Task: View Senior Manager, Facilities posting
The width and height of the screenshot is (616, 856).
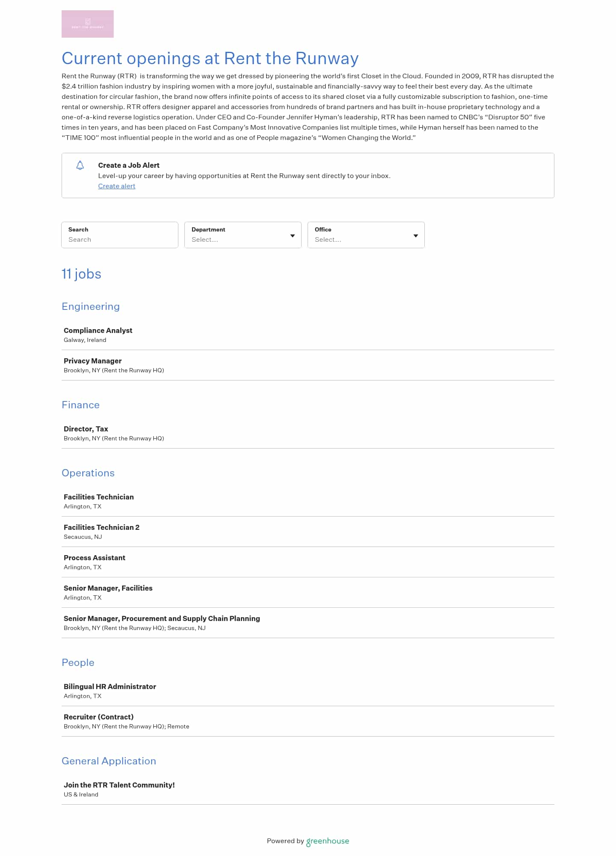Action: pyautogui.click(x=108, y=588)
